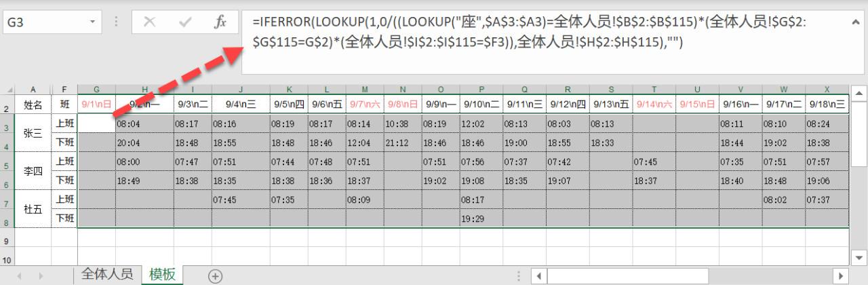
Task: Click vertical scrollbar up arrow
Action: 858,94
